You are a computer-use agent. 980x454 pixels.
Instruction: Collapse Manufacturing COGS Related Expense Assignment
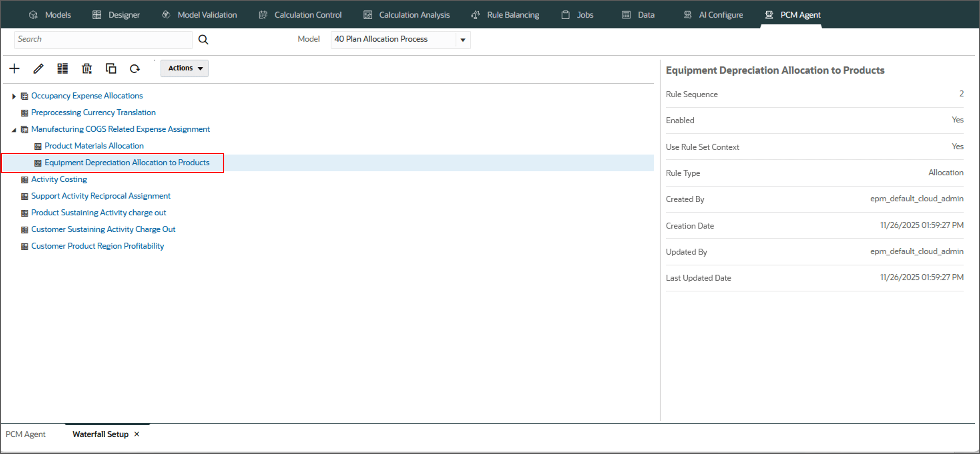point(14,130)
